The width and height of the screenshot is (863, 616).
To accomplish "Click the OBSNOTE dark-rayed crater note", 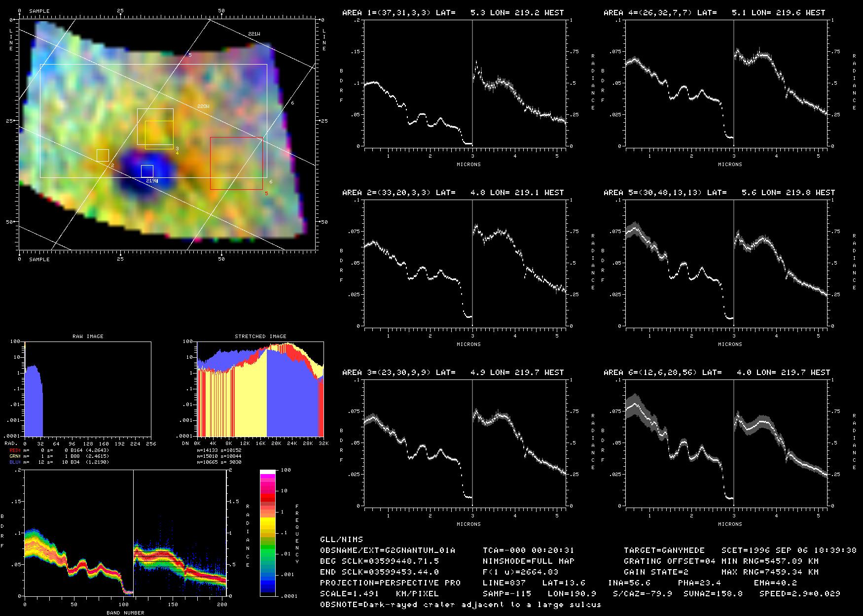I will pos(461,605).
